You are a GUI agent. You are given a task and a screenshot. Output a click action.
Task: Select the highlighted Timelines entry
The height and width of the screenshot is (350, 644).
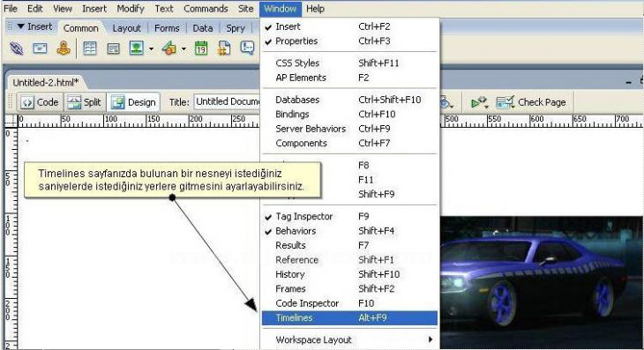coord(349,317)
